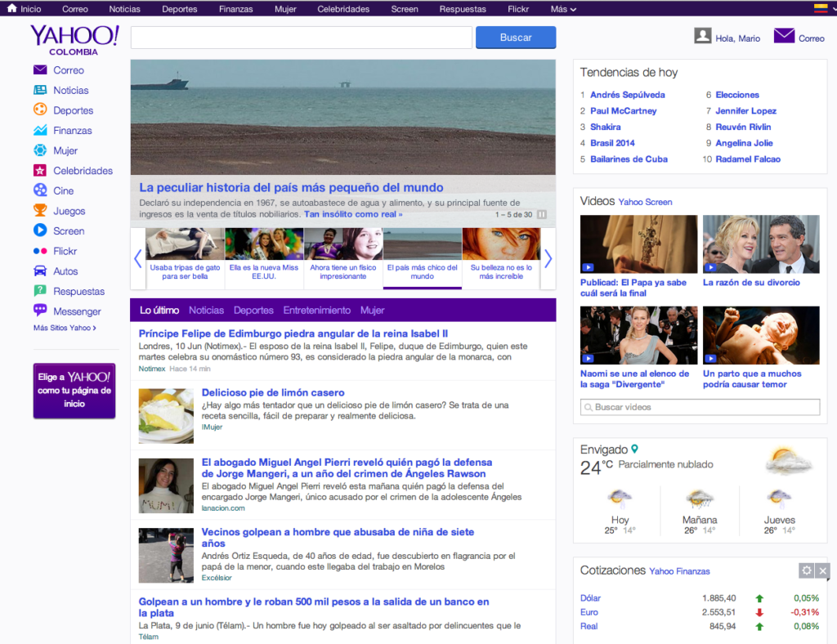Click the Envigado location pin icon

[634, 449]
